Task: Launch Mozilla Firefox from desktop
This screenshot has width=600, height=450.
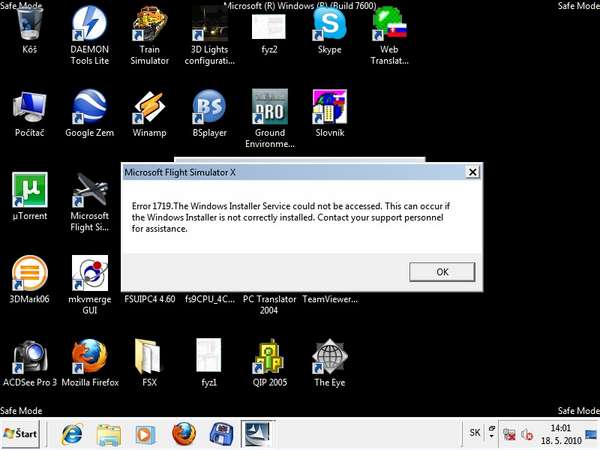Action: click(x=90, y=356)
